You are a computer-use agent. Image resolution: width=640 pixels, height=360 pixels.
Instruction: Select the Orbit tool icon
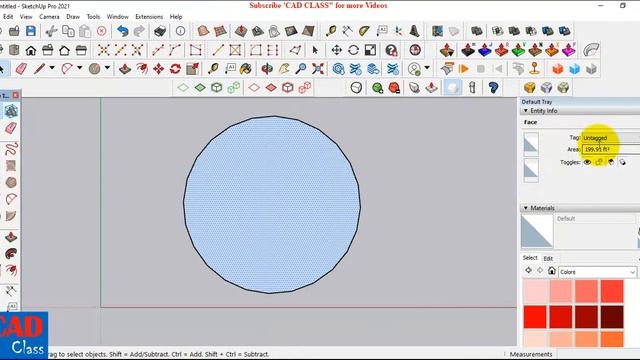pyautogui.click(x=267, y=69)
